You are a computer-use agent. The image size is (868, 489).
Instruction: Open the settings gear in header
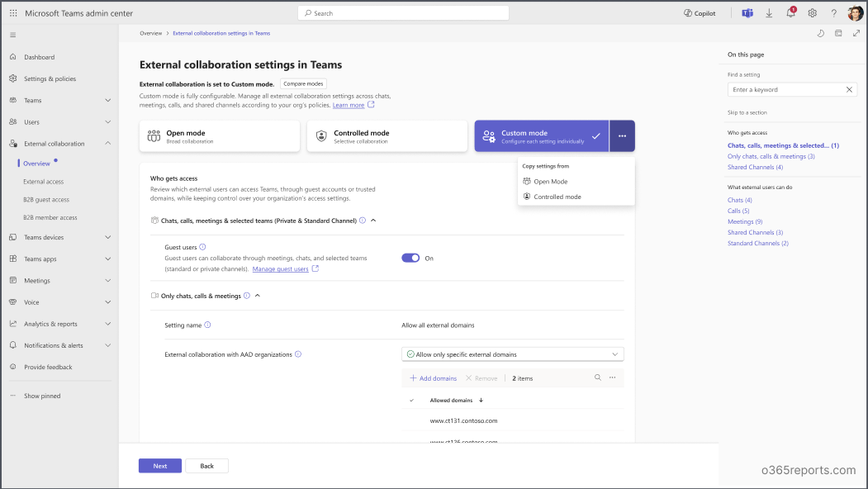[x=812, y=13]
